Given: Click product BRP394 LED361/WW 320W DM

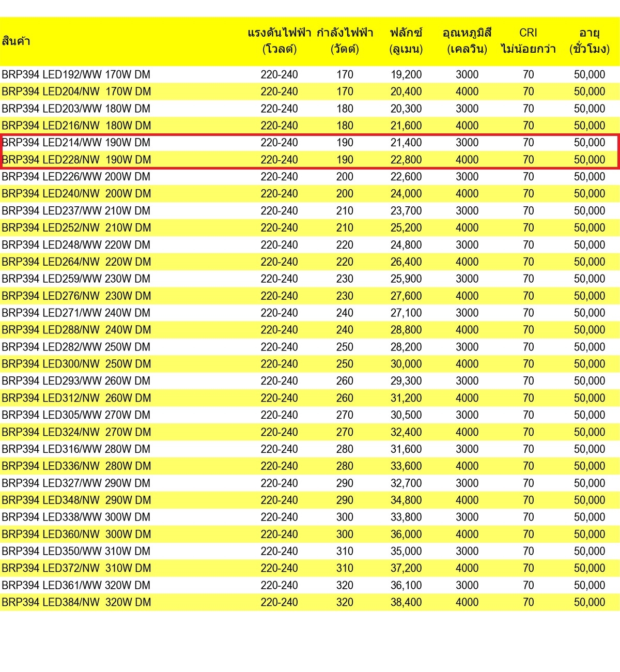Looking at the screenshot, I should click(76, 585).
